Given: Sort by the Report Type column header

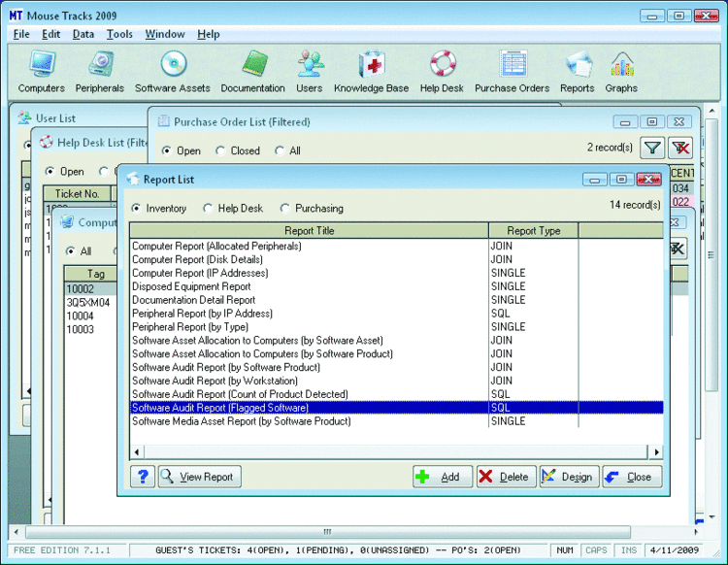Looking at the screenshot, I should (x=534, y=231).
